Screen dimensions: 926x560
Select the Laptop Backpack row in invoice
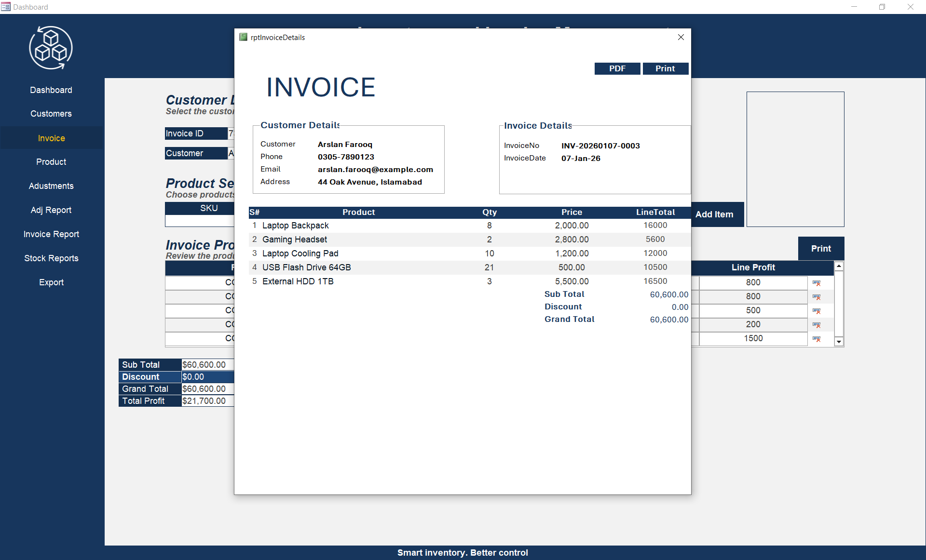(470, 226)
